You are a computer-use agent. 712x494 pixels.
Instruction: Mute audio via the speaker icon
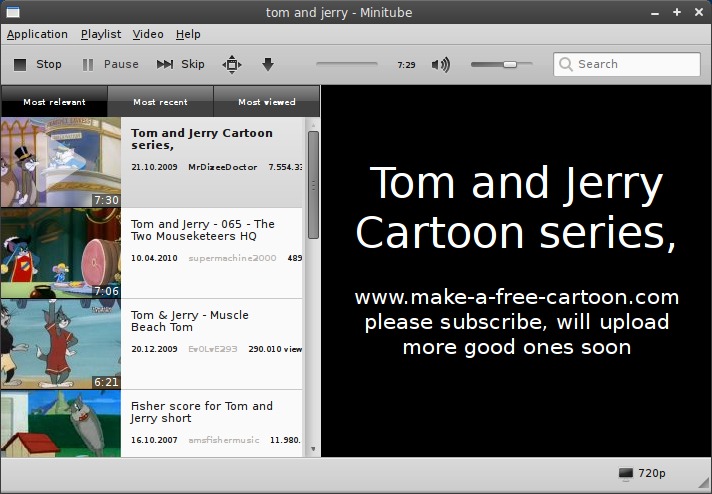point(440,64)
